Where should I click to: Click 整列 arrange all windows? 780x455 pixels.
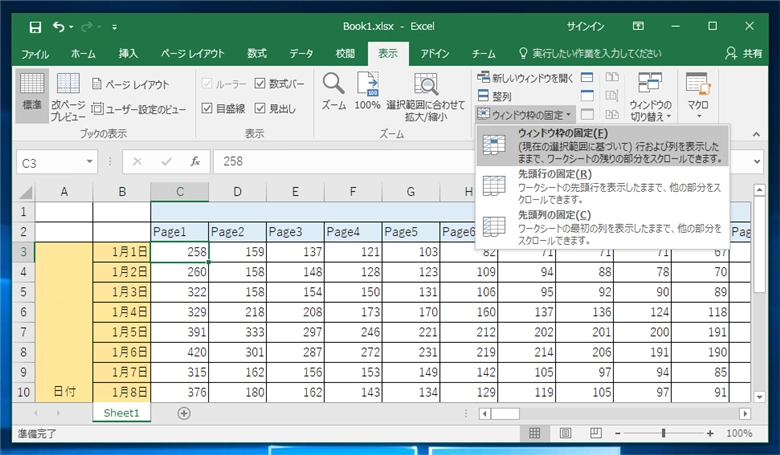[x=494, y=96]
